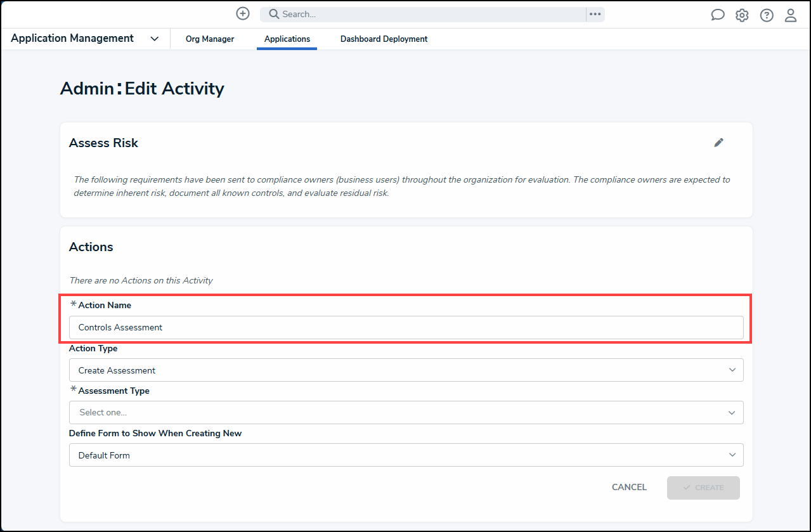Click the Admin: Edit Activity heading
The height and width of the screenshot is (532, 811).
(x=142, y=88)
